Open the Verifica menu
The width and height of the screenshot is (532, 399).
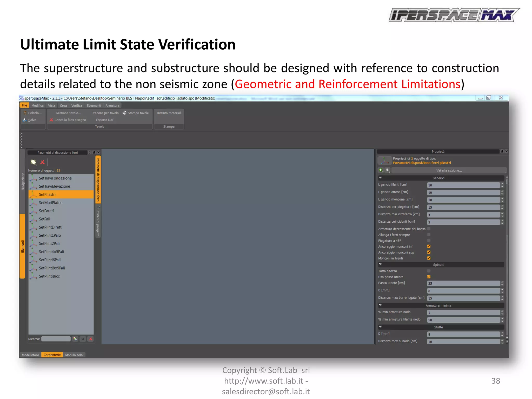(x=77, y=106)
